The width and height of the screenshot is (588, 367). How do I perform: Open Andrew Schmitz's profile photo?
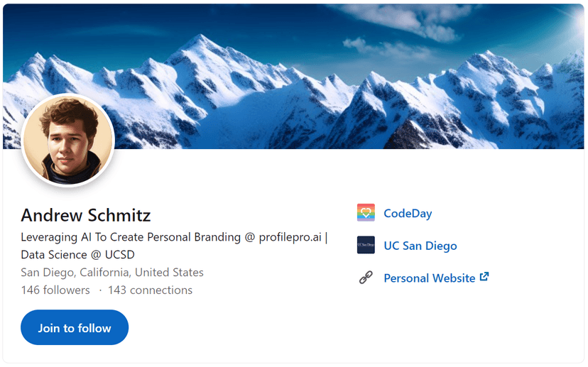click(x=69, y=141)
